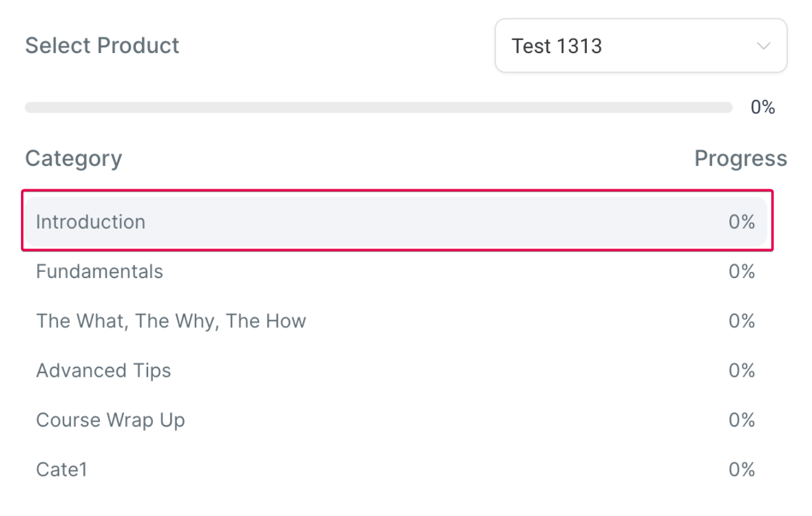Click the overall course progress bar
The width and height of the screenshot is (812, 516).
point(378,108)
